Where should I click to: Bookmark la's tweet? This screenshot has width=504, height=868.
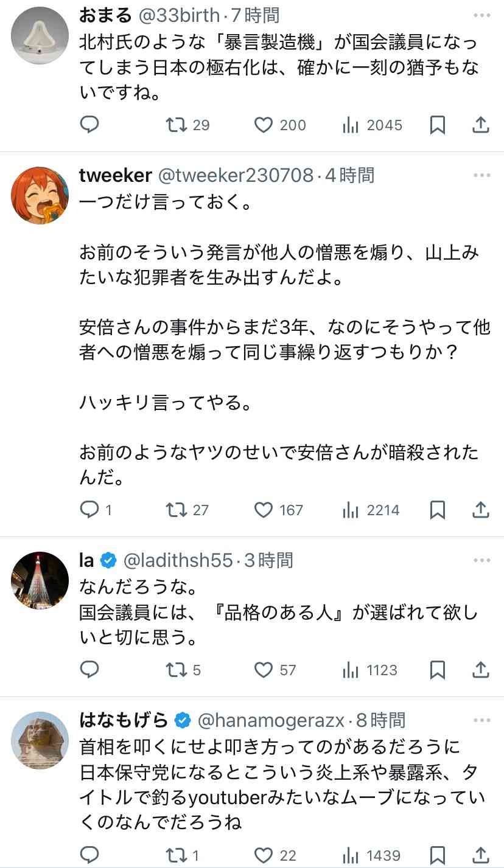pyautogui.click(x=438, y=670)
